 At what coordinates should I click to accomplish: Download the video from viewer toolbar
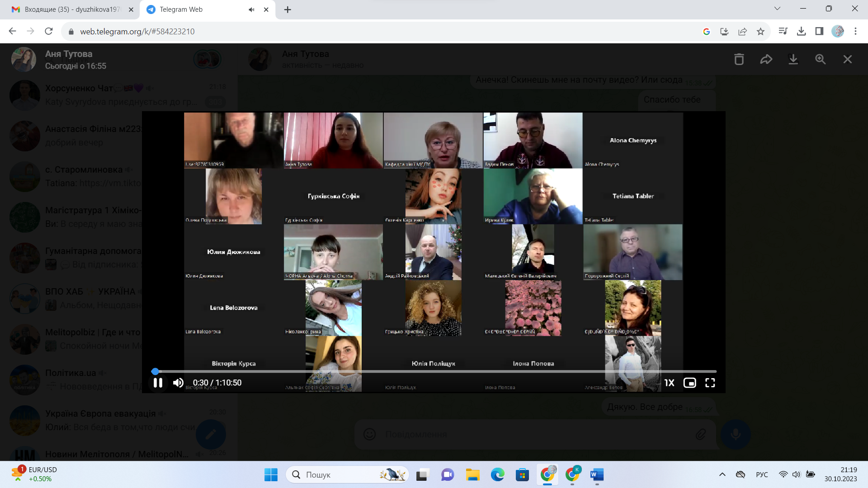(793, 59)
